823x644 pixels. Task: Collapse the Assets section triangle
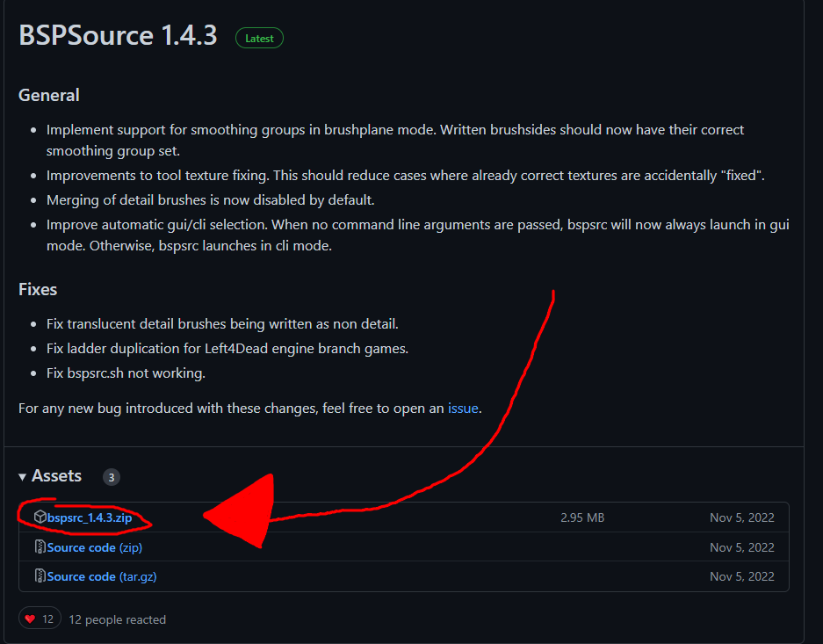click(x=22, y=476)
